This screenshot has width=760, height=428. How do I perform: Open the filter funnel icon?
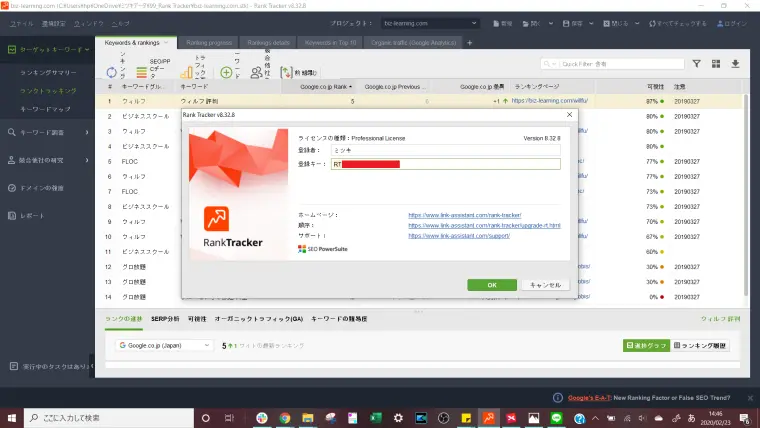[x=697, y=63]
